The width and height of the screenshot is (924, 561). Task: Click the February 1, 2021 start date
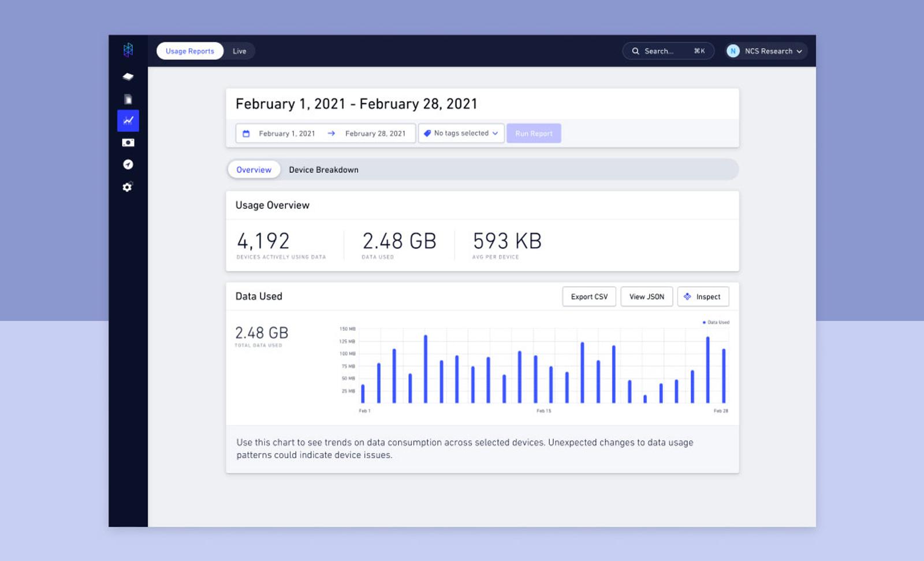(287, 133)
